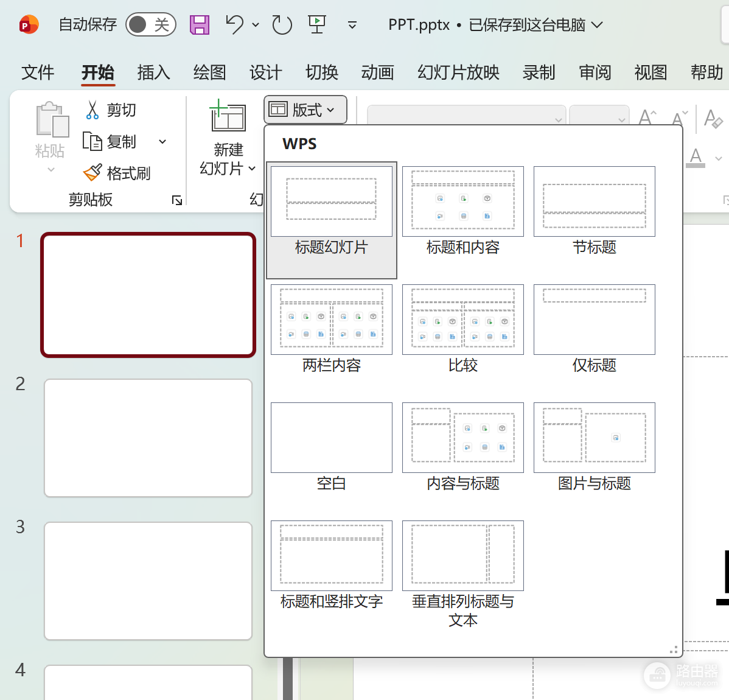Expand the 复制 dropdown arrow
Viewport: 729px width, 700px height.
point(162,141)
